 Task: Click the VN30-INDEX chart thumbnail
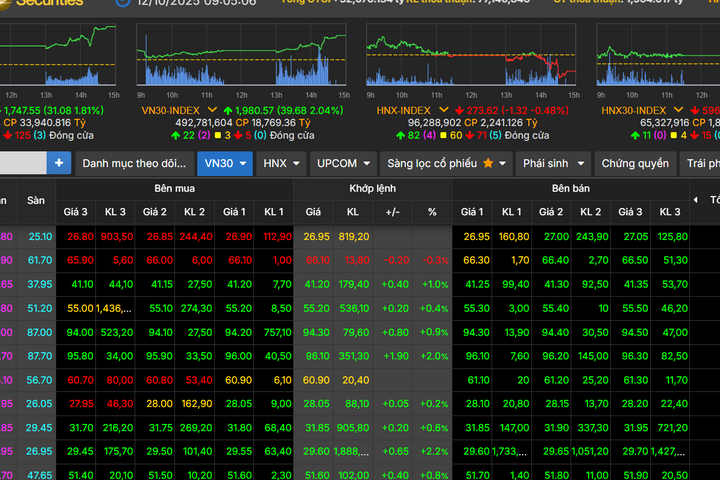click(241, 55)
